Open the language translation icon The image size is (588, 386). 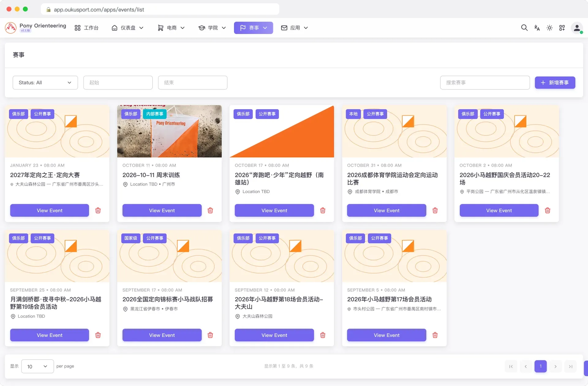click(537, 28)
